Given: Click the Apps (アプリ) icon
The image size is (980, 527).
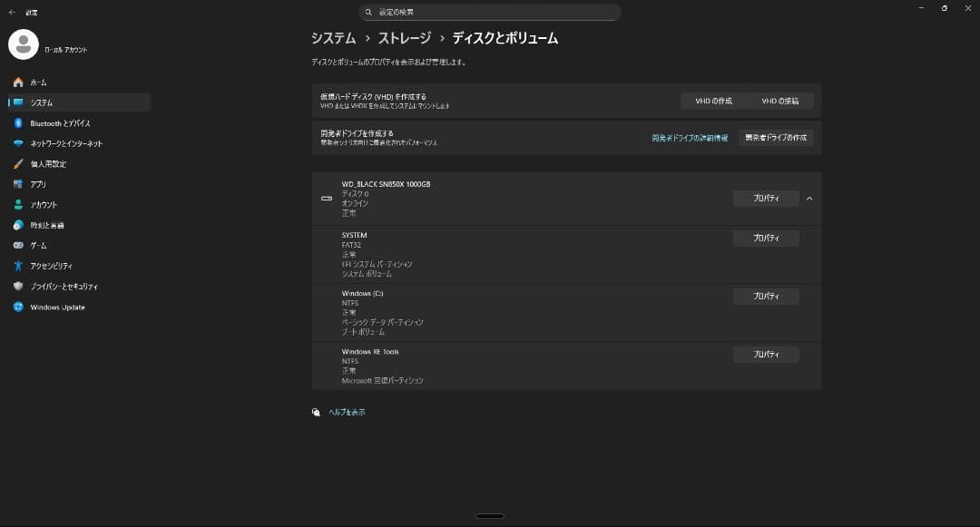Looking at the screenshot, I should click(x=18, y=184).
